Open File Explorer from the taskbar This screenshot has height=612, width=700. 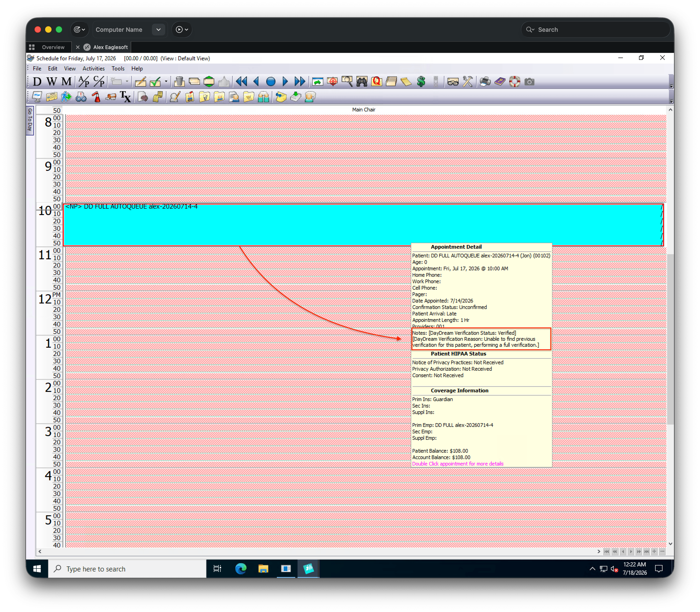(x=263, y=569)
